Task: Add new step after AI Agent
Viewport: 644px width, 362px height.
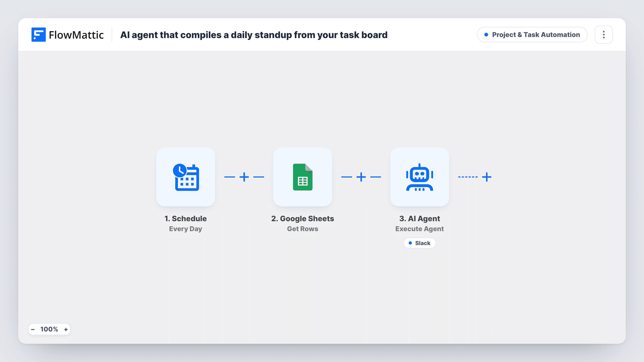Action: (x=487, y=177)
